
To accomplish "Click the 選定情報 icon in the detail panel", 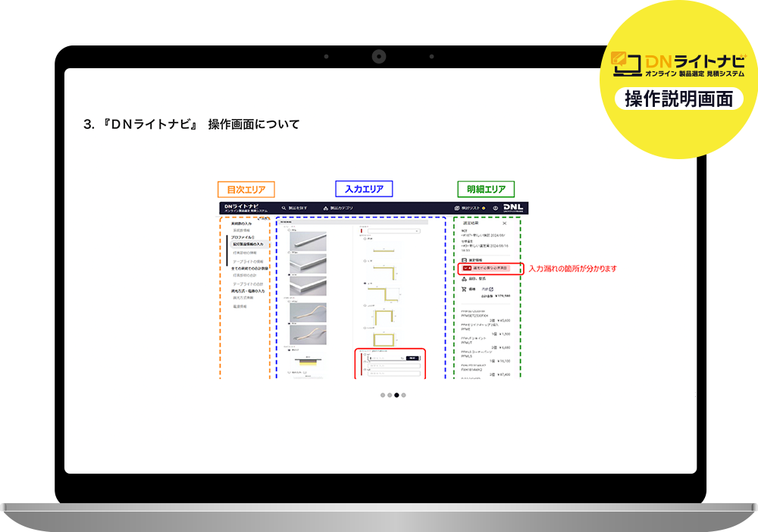I will click(x=464, y=260).
